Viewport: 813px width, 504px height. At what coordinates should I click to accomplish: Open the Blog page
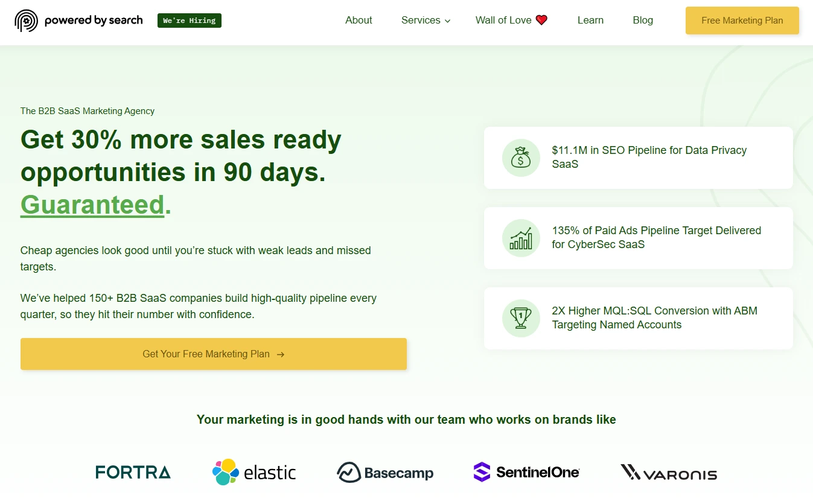coord(642,21)
